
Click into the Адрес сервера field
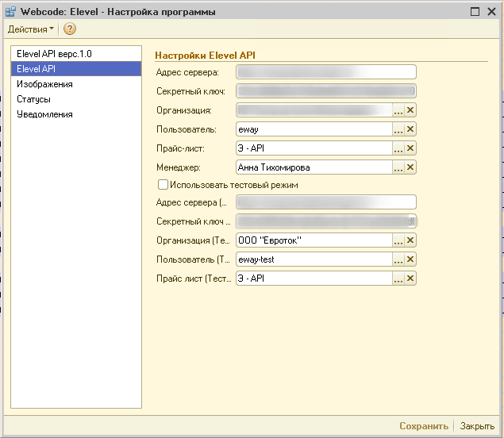[325, 72]
